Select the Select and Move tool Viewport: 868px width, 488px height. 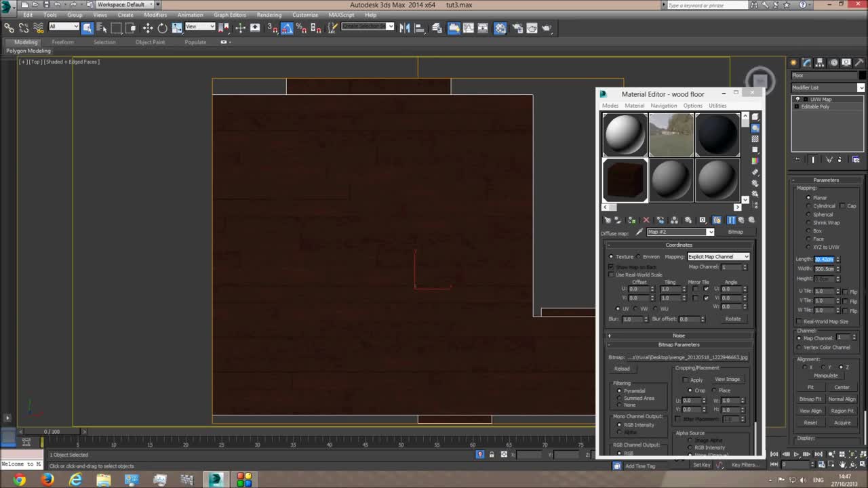[x=148, y=28]
